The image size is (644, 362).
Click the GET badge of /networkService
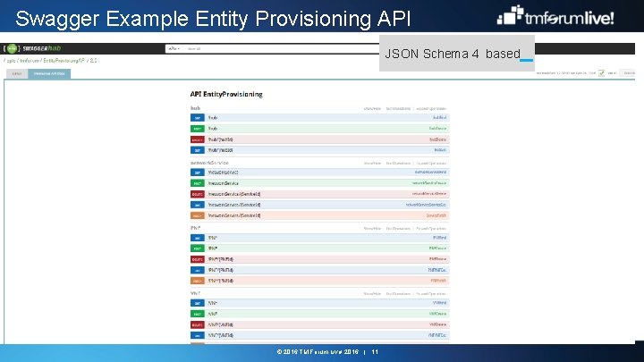coord(198,173)
